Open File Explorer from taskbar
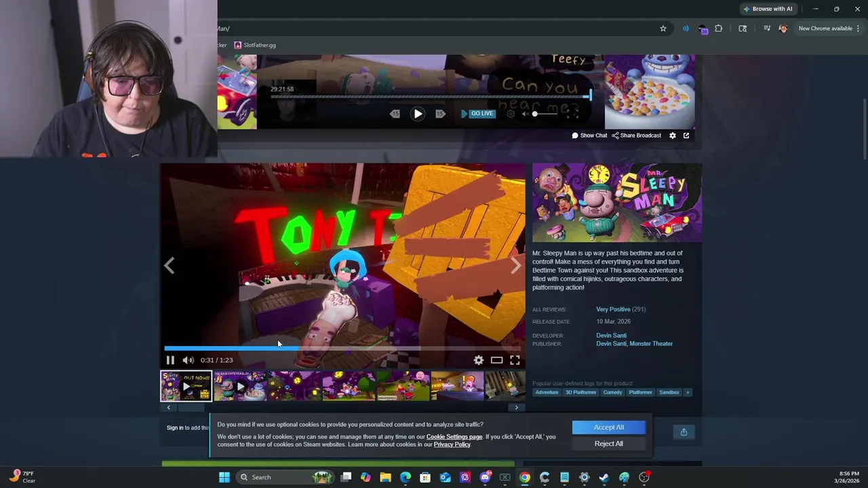The width and height of the screenshot is (868, 488). (x=385, y=477)
